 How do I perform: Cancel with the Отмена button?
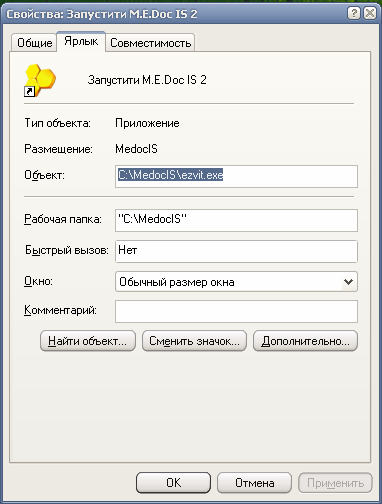coord(254,483)
